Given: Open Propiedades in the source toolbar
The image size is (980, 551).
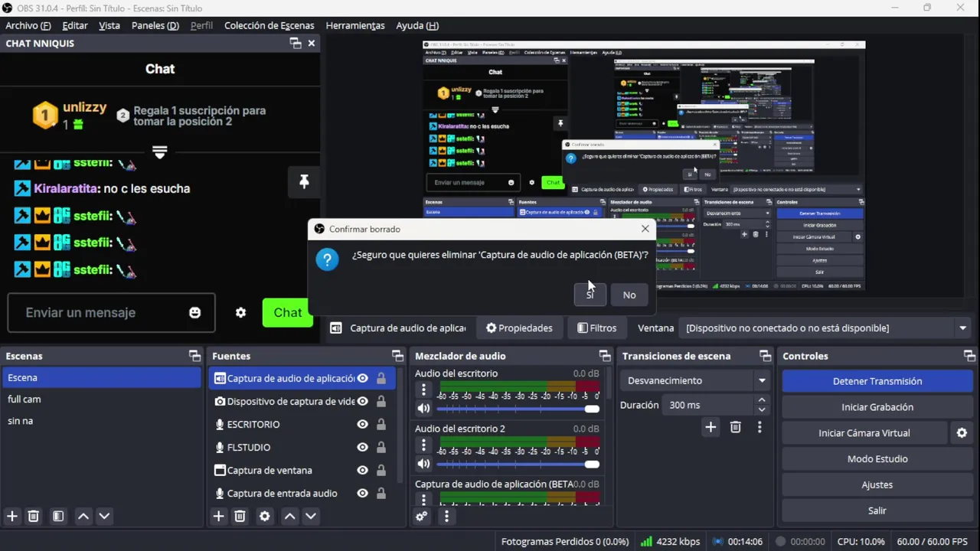Looking at the screenshot, I should click(x=519, y=328).
